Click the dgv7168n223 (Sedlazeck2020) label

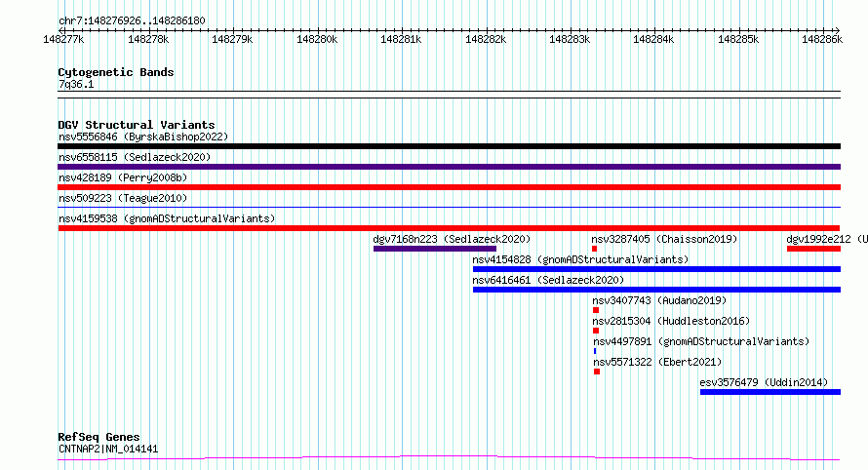[x=452, y=239]
